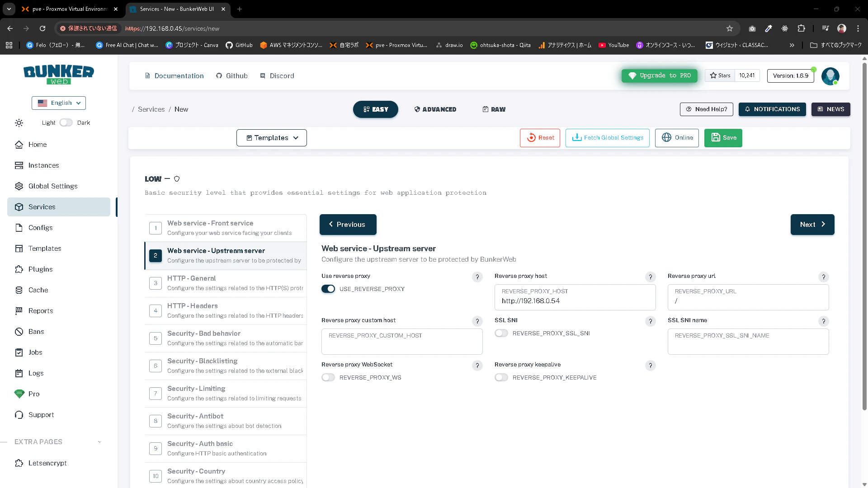Go to the Next step

pos(812,225)
